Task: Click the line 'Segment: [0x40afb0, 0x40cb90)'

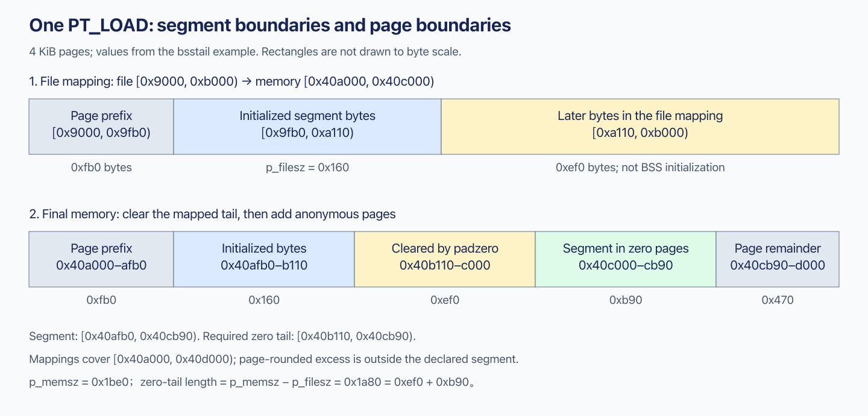Action: pyautogui.click(x=222, y=336)
